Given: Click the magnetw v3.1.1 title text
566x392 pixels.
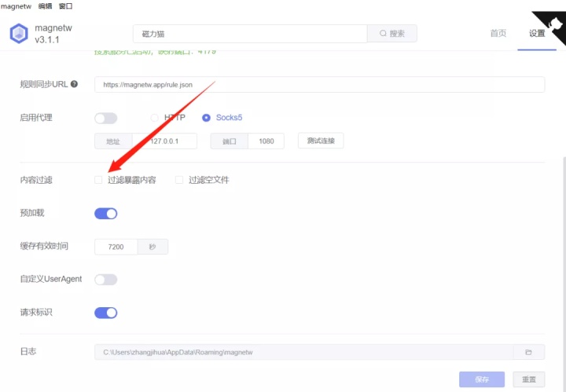Looking at the screenshot, I should (x=53, y=34).
